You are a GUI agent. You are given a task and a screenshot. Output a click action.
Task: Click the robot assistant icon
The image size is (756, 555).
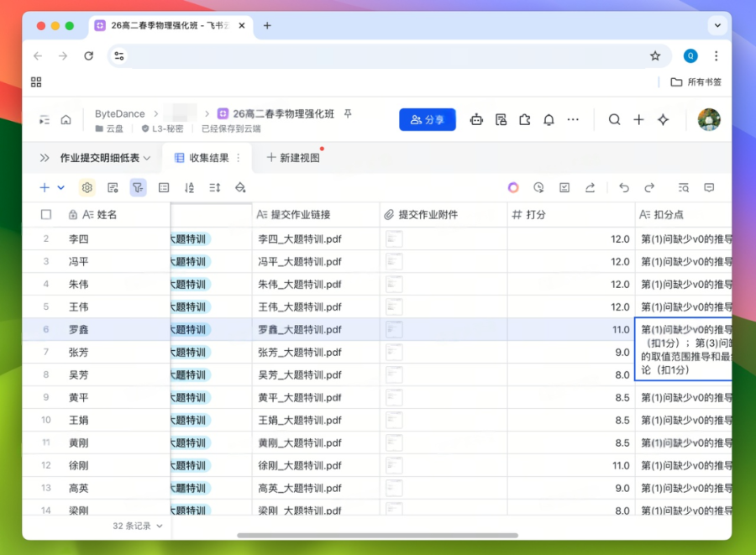tap(476, 120)
